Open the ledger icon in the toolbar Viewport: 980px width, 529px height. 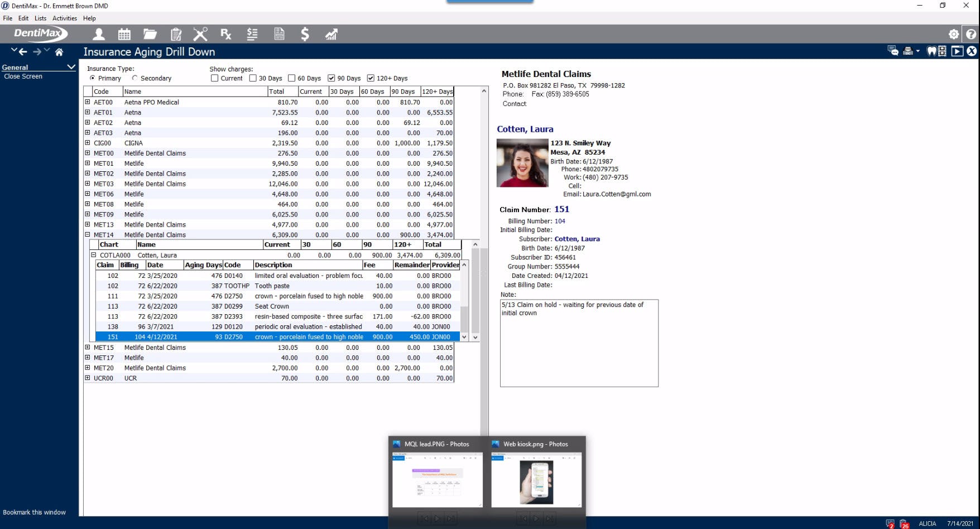pyautogui.click(x=252, y=34)
